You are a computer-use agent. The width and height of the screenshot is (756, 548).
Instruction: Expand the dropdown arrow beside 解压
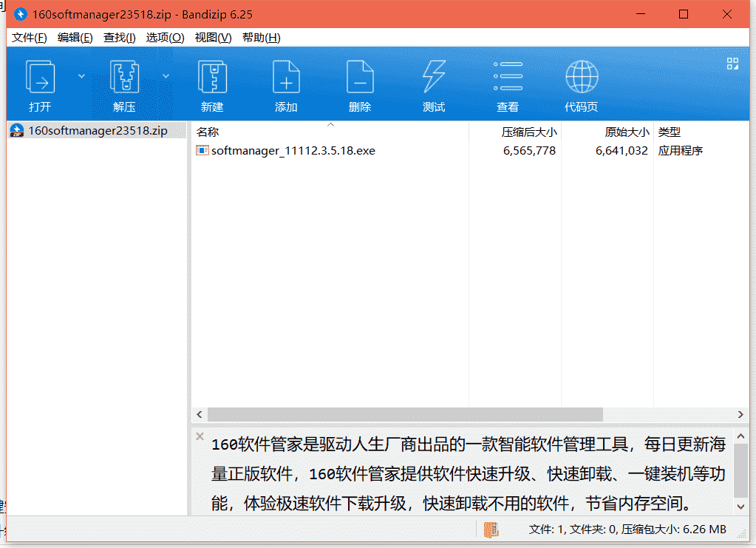166,76
